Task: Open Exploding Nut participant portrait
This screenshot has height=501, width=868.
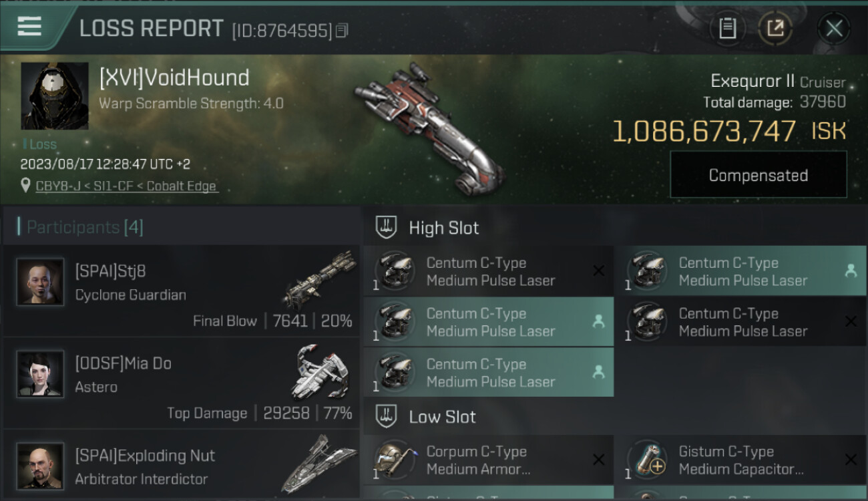Action: 40,466
